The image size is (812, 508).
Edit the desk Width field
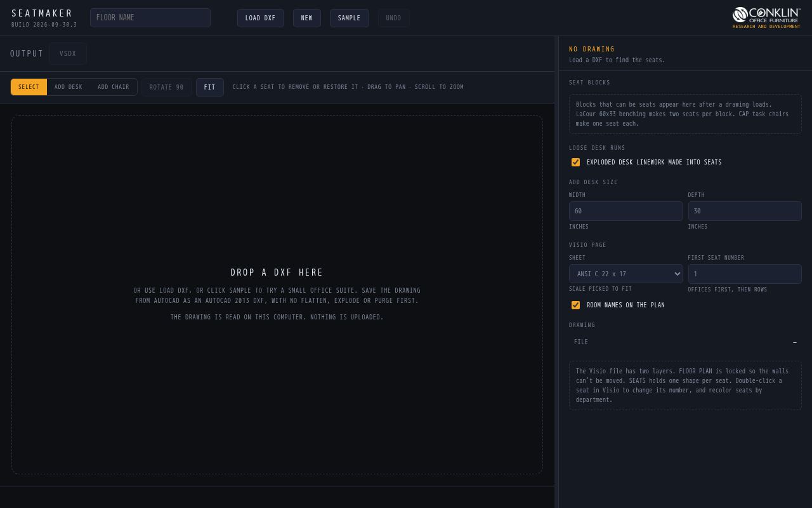(626, 211)
